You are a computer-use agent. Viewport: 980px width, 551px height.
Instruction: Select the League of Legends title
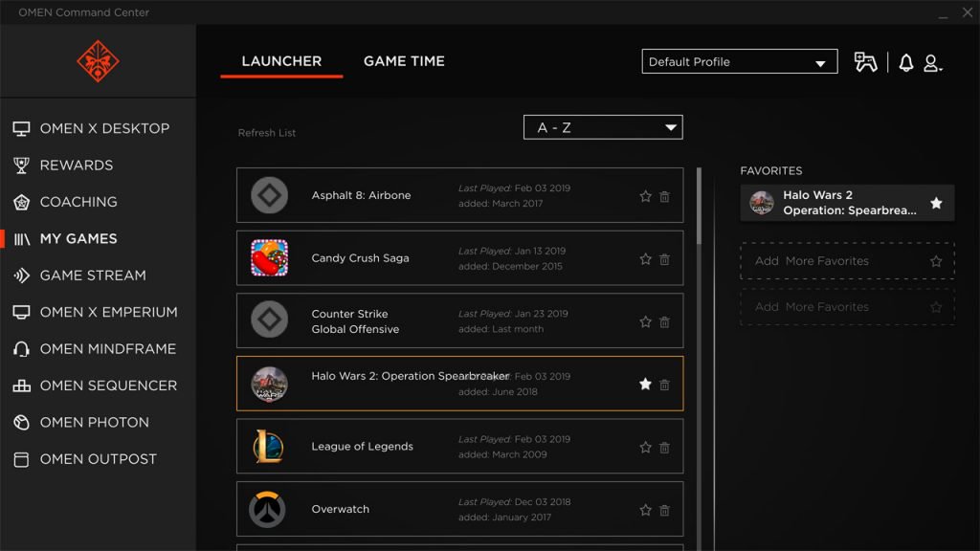(363, 447)
